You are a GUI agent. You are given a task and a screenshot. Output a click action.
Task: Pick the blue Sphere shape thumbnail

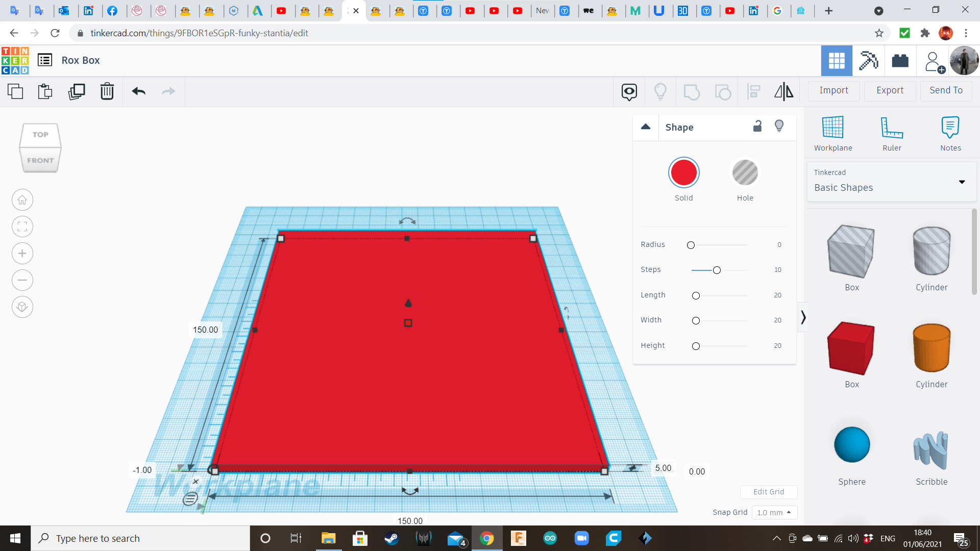coord(851,445)
